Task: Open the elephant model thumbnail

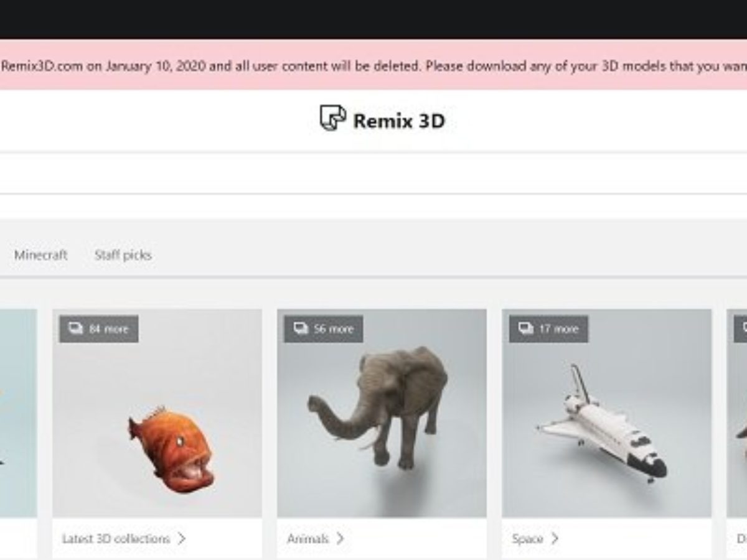Action: coord(382,413)
